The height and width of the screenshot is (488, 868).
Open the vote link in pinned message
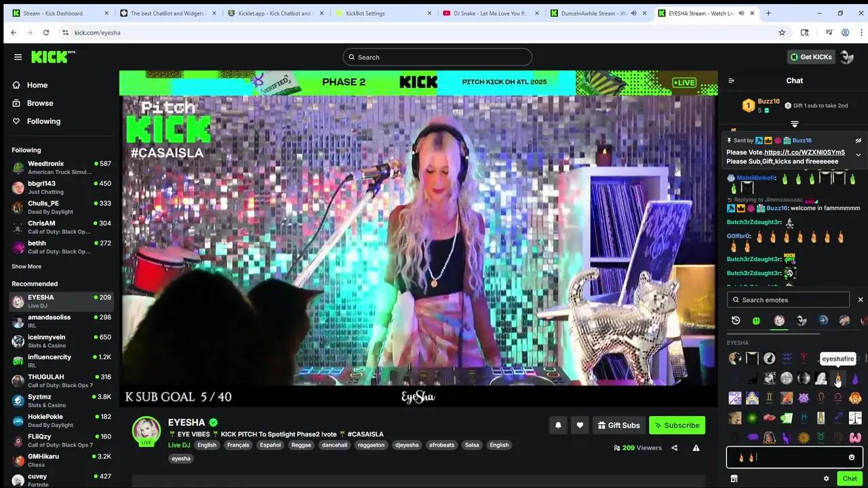[x=804, y=152]
